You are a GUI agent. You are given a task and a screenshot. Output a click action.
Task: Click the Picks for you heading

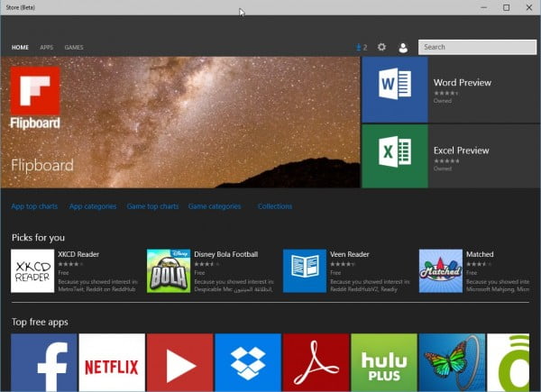point(38,238)
